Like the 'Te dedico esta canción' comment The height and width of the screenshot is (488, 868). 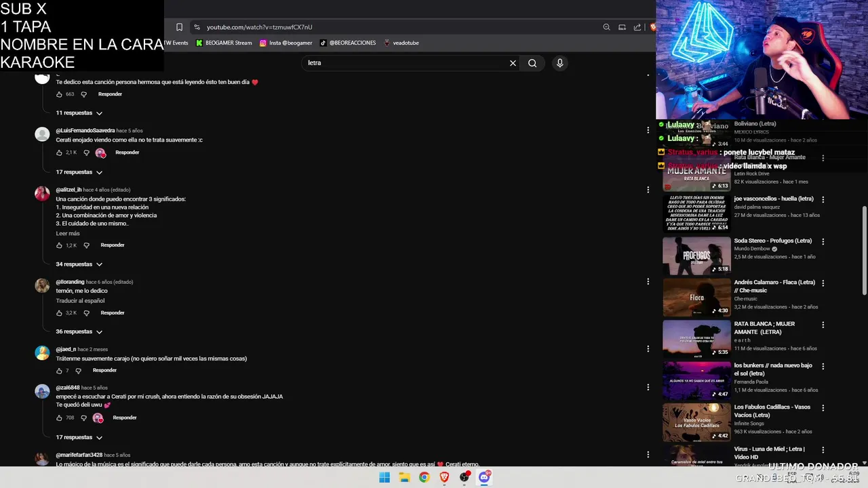[59, 94]
